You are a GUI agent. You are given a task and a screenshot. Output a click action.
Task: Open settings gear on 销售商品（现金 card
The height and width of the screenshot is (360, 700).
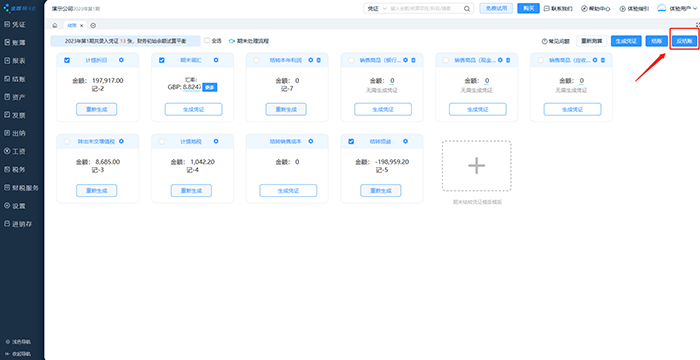point(500,60)
